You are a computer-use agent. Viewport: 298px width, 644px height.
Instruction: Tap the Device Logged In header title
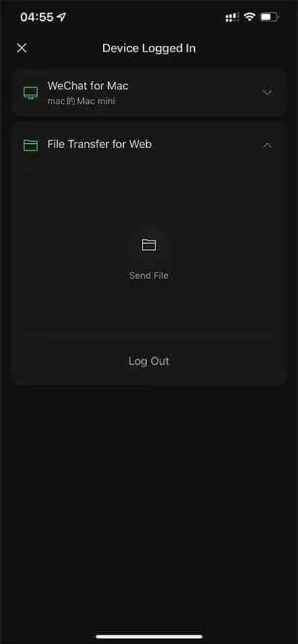coord(149,48)
